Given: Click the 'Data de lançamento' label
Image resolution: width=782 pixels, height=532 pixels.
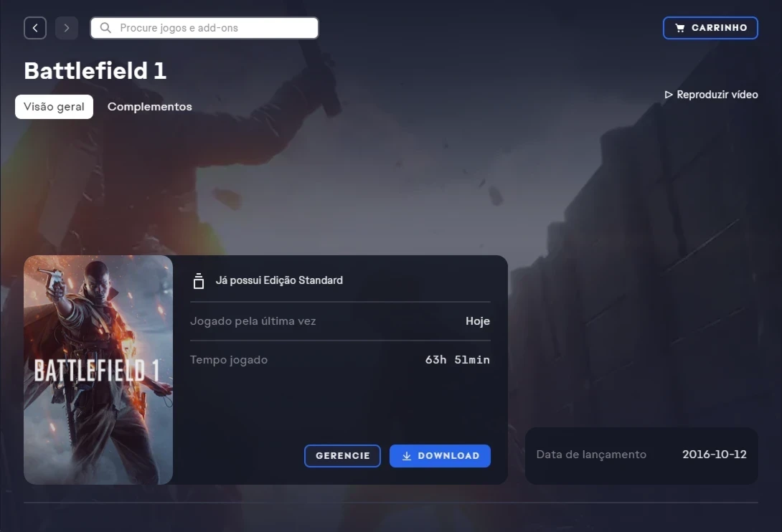Looking at the screenshot, I should point(591,455).
